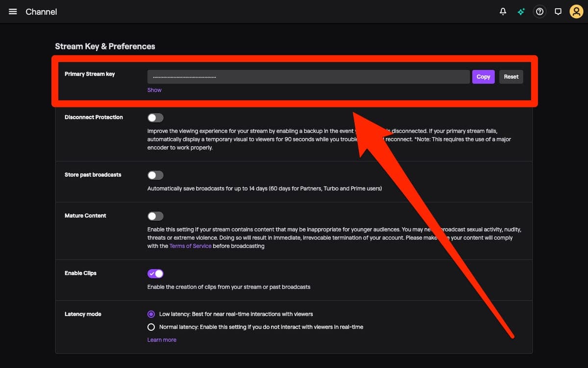Switch to Normal latency mode
The width and height of the screenshot is (588, 368).
[x=151, y=327]
